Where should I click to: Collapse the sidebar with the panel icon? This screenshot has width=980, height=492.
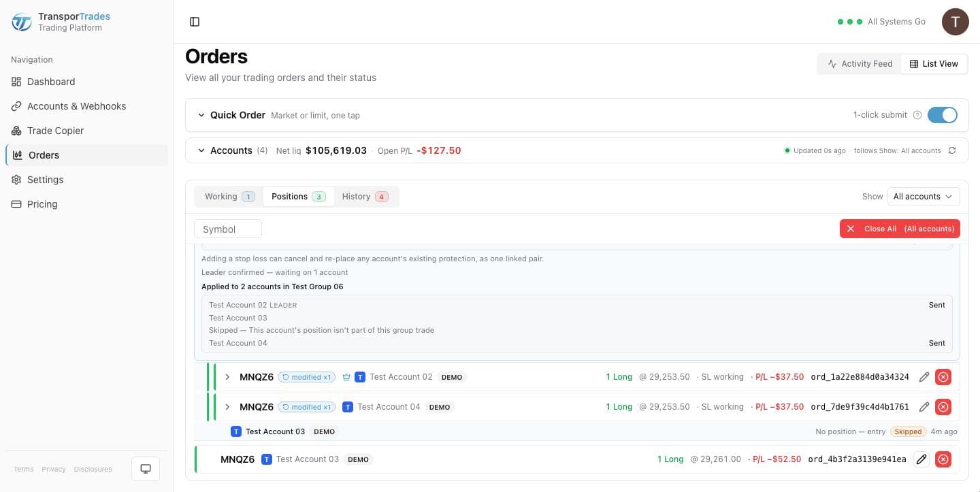195,22
